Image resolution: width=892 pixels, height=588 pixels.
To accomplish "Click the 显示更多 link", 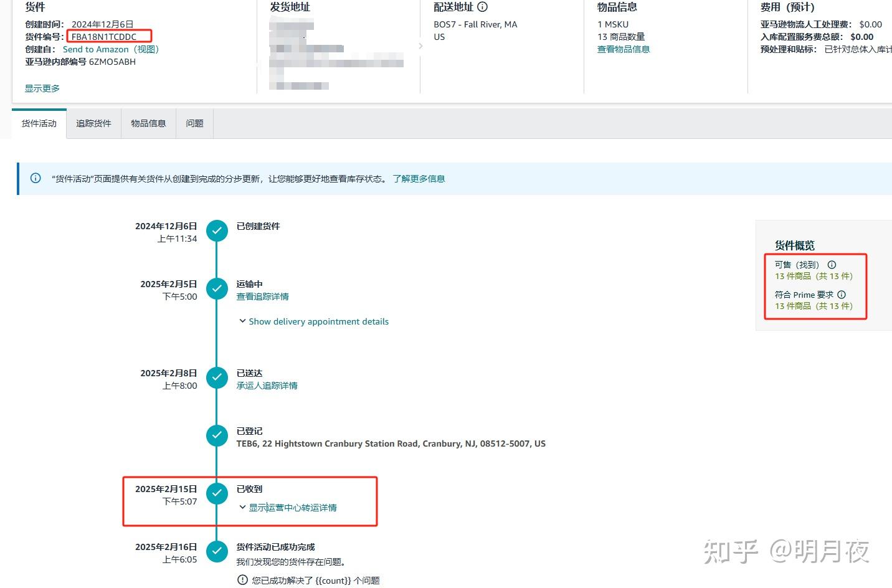I will 42,88.
